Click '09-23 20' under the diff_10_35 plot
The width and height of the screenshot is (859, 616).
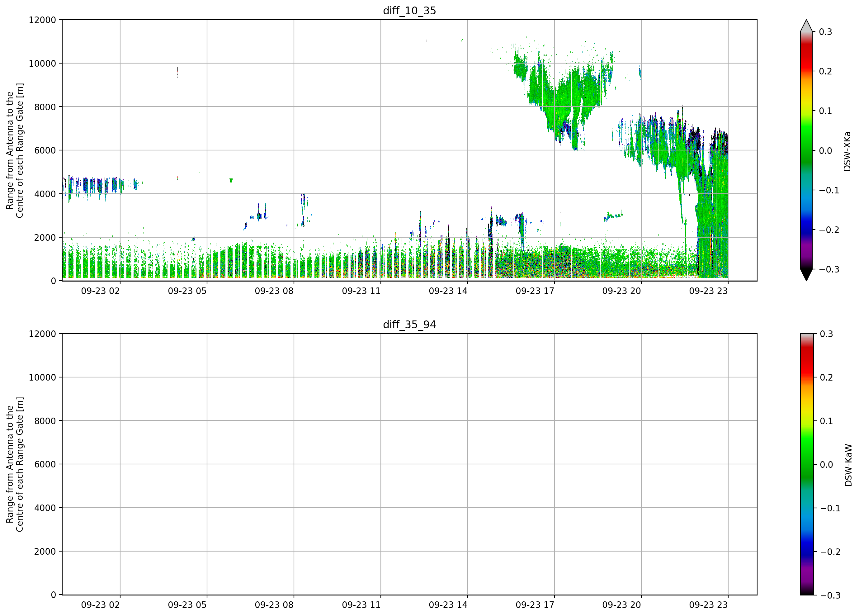click(621, 291)
